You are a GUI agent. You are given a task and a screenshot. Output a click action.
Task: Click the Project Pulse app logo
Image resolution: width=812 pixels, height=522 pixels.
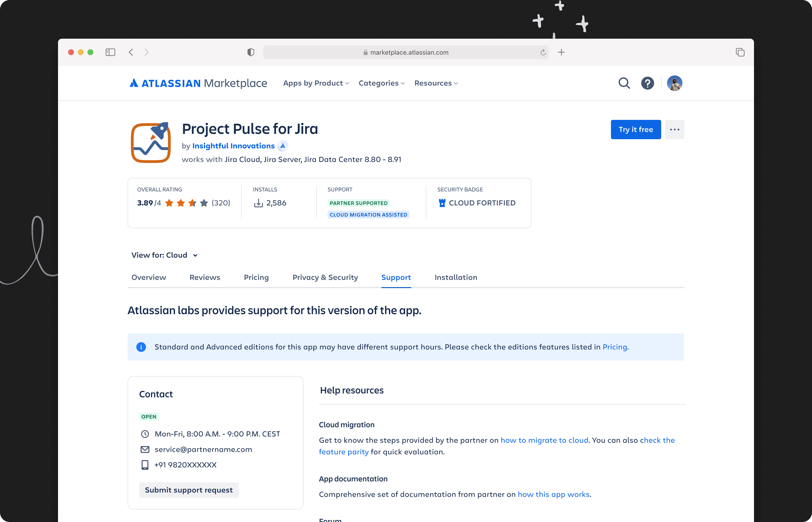tap(151, 142)
